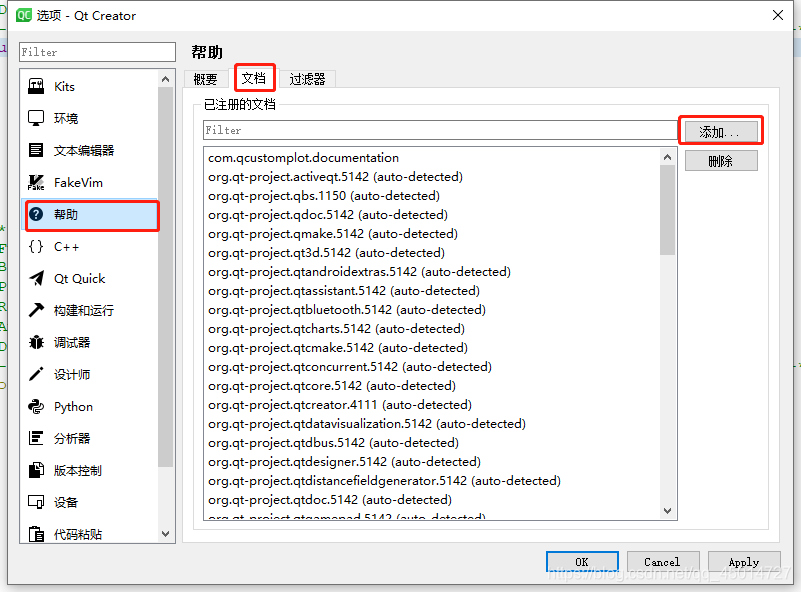801x592 pixels.
Task: Select the 环境 monitor icon
Action: [36, 118]
